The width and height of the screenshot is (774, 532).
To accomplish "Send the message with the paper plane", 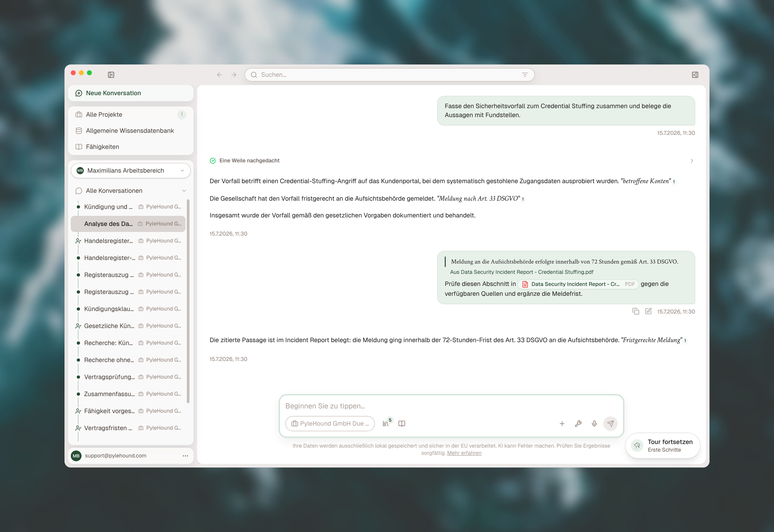I will pos(610,423).
